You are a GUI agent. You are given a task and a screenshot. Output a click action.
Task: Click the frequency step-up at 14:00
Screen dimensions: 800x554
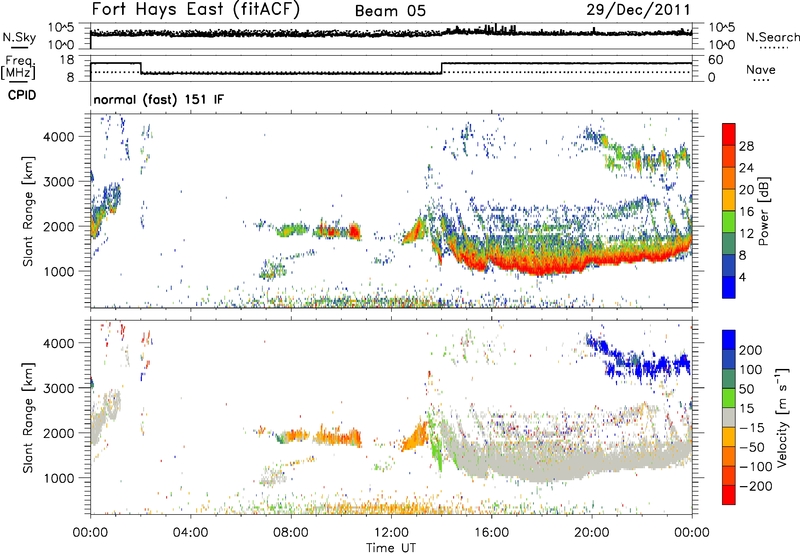pyautogui.click(x=442, y=68)
